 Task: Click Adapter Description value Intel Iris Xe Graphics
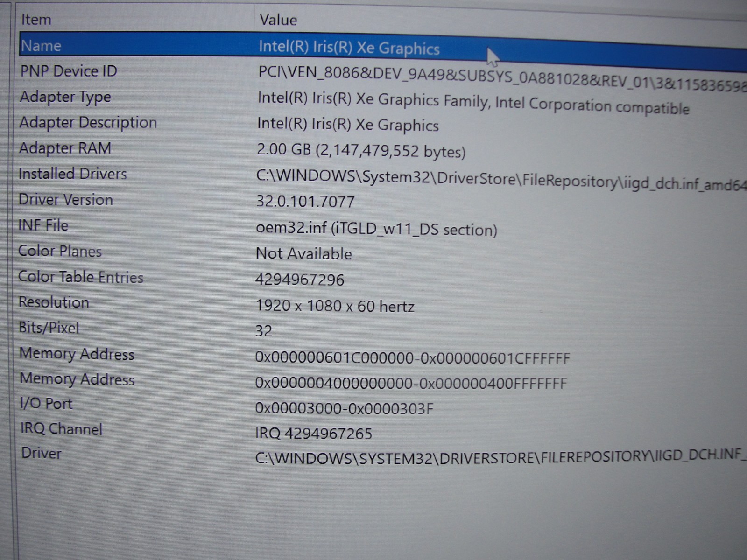[348, 125]
